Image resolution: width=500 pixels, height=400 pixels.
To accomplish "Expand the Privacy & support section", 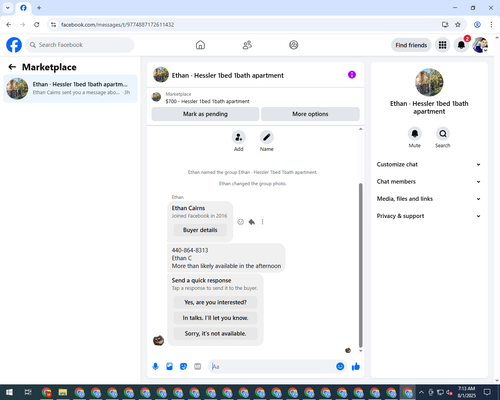I will (x=429, y=216).
